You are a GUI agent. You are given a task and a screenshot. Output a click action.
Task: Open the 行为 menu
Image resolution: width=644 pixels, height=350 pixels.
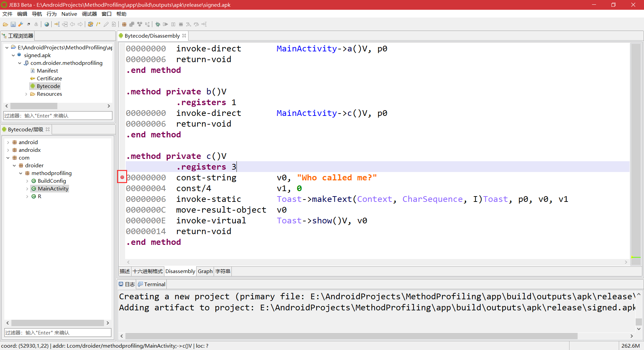(52, 14)
